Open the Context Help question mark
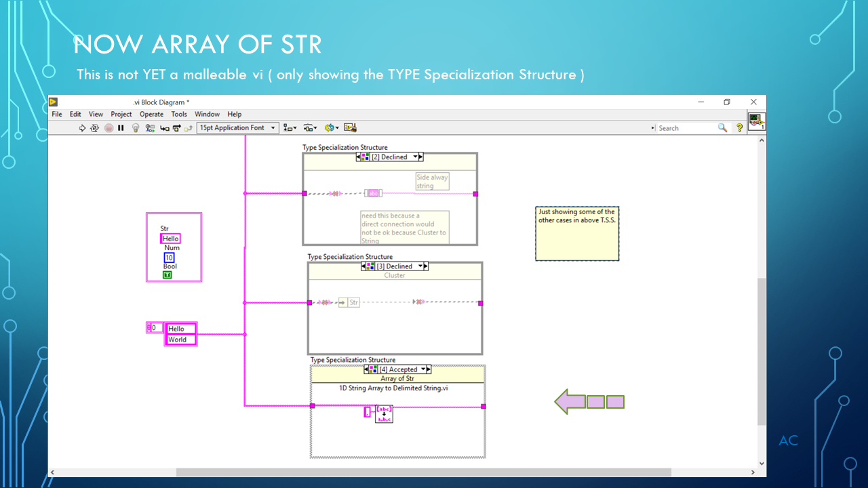This screenshot has height=488, width=868. 740,127
